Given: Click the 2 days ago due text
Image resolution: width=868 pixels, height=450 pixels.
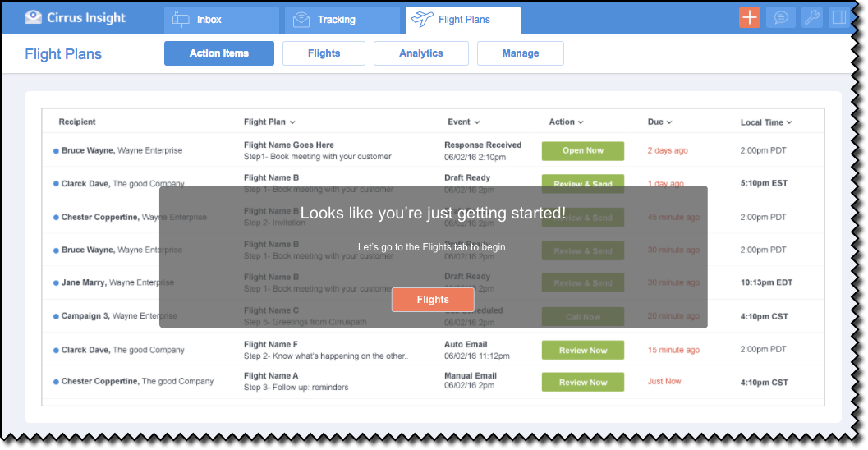Looking at the screenshot, I should click(668, 150).
